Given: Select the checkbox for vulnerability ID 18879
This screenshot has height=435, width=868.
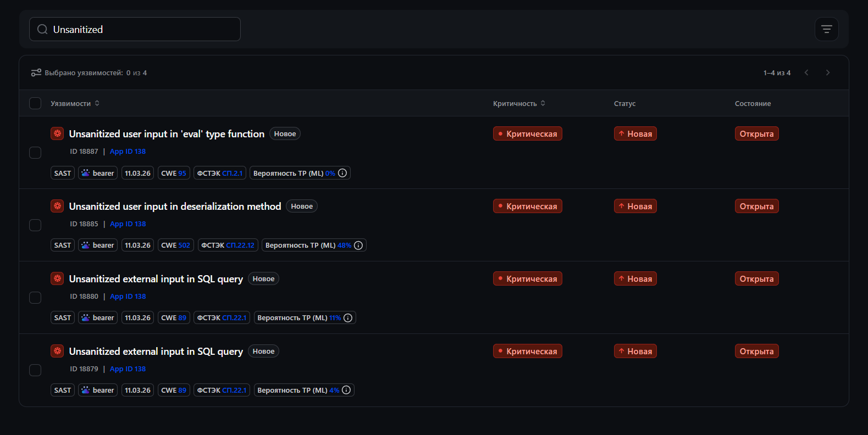Looking at the screenshot, I should (35, 370).
